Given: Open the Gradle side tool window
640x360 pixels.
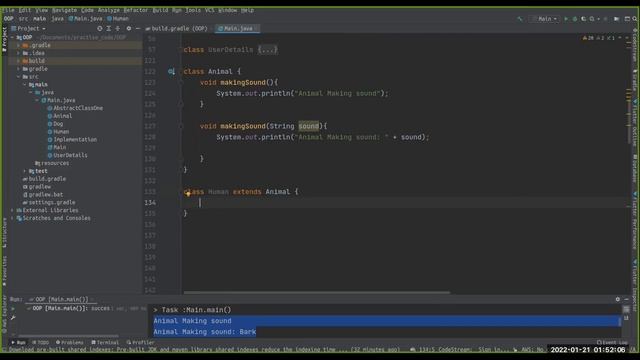Looking at the screenshot, I should click(635, 80).
